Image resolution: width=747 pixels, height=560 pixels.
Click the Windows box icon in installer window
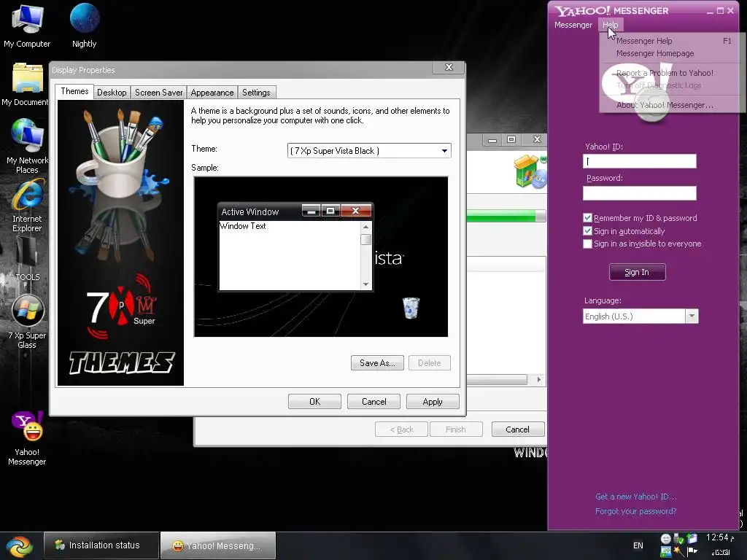tap(530, 171)
